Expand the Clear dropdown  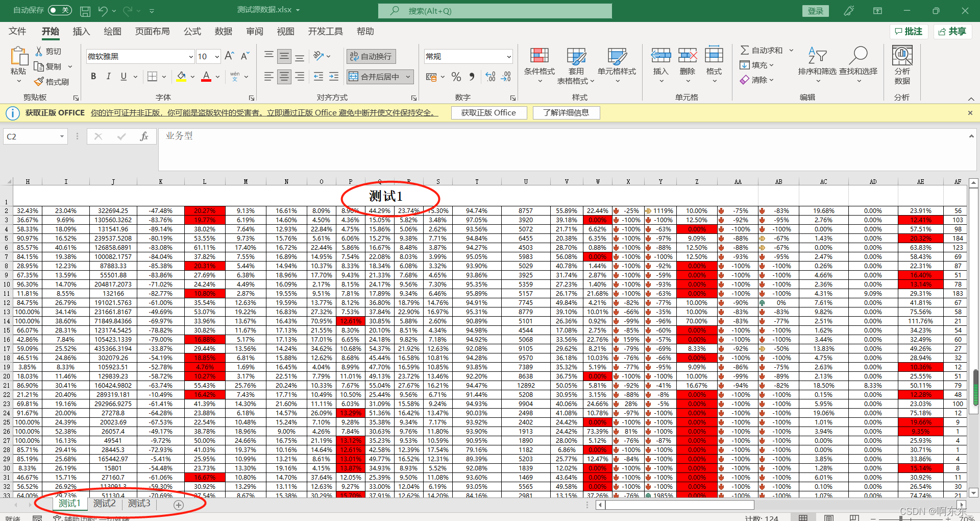(x=771, y=80)
